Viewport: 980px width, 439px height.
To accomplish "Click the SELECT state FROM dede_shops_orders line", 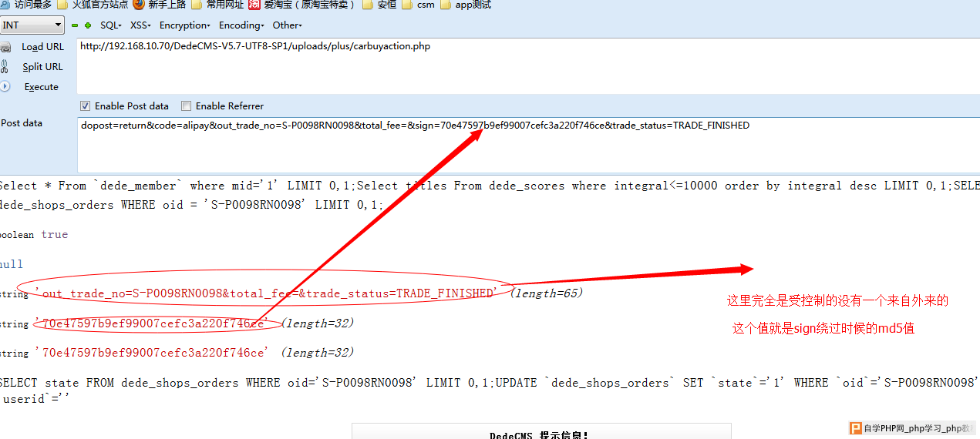I will 490,383.
